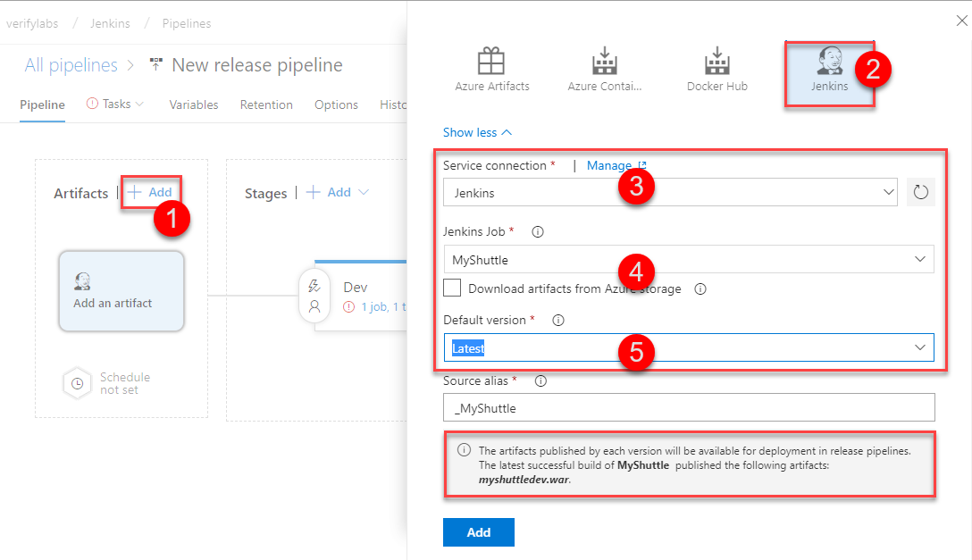Pick the Docker Hub source type icon

(717, 61)
